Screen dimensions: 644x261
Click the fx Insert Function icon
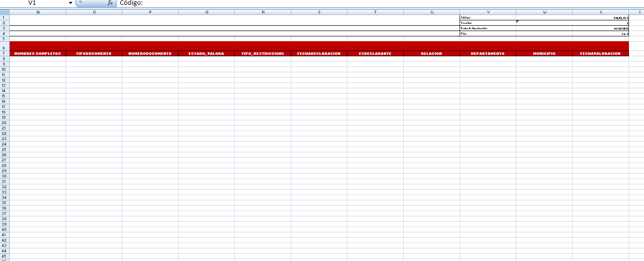click(x=110, y=3)
